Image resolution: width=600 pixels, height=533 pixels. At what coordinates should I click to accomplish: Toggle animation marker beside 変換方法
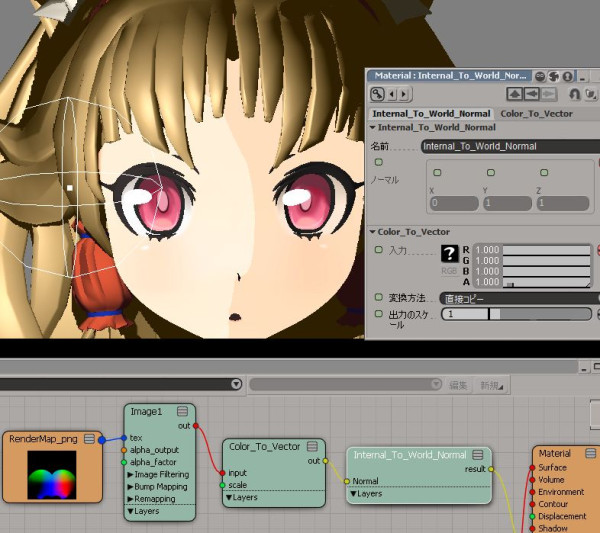[378, 298]
